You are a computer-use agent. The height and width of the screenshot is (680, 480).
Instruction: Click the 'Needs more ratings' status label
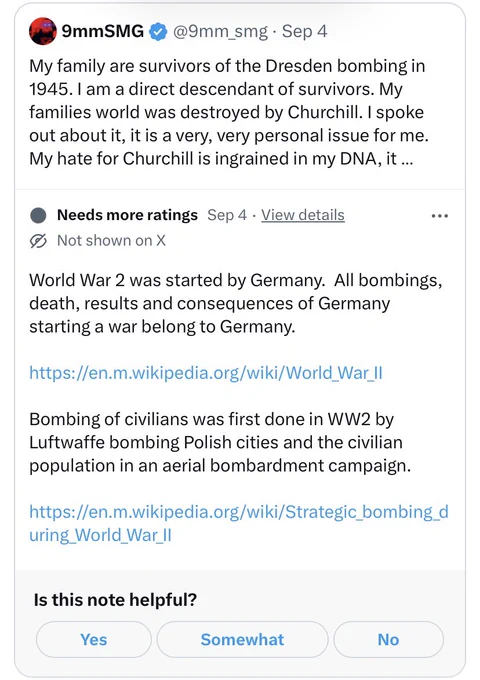[127, 215]
